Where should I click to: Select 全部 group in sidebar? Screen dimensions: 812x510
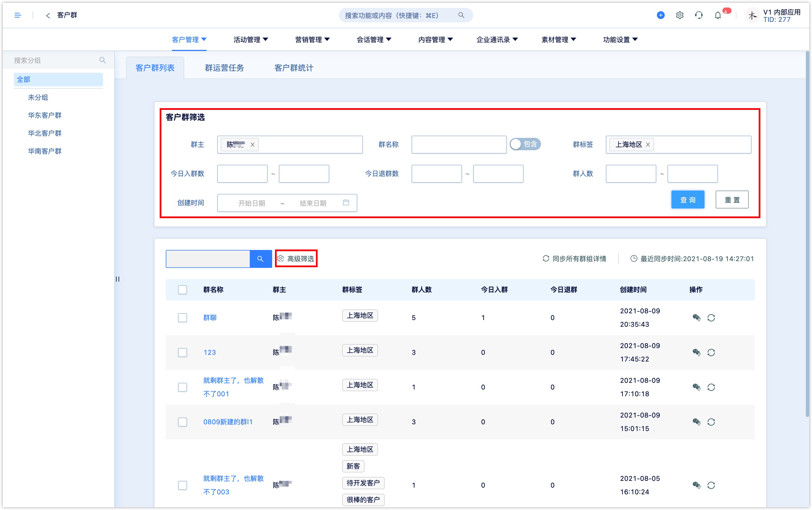(58, 79)
